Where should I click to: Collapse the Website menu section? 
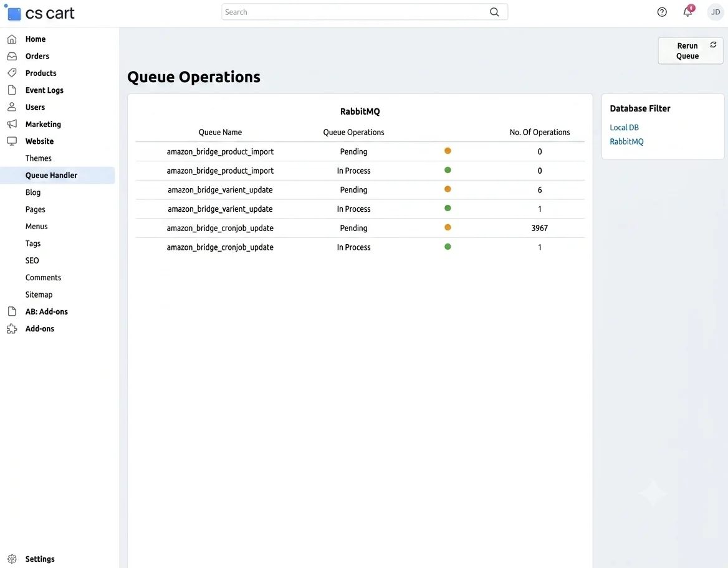tap(39, 141)
